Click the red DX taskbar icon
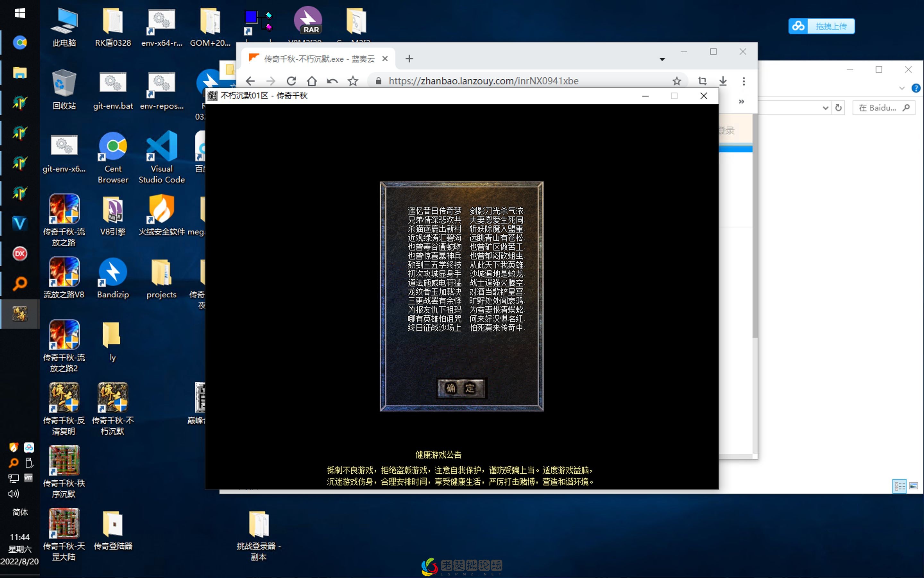 [x=20, y=253]
